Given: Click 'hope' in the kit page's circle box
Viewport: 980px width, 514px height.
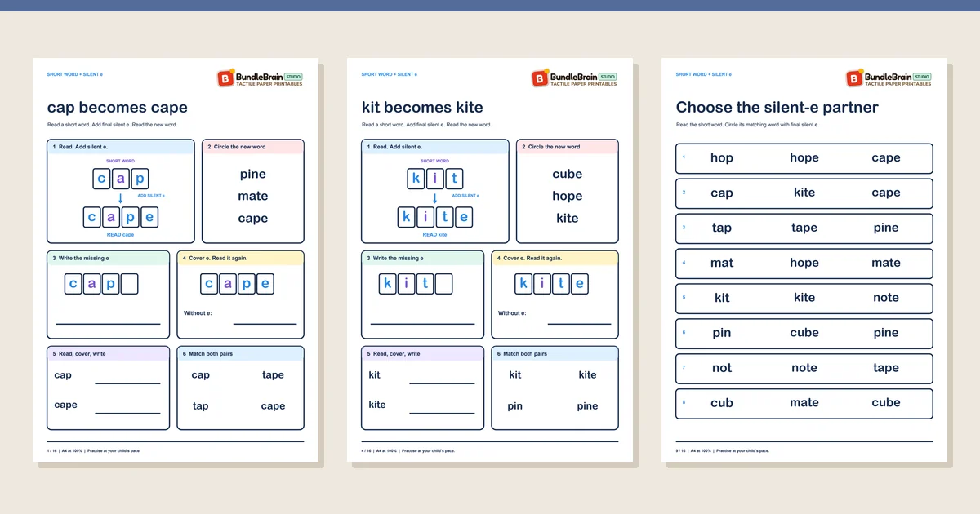Looking at the screenshot, I should pyautogui.click(x=568, y=196).
